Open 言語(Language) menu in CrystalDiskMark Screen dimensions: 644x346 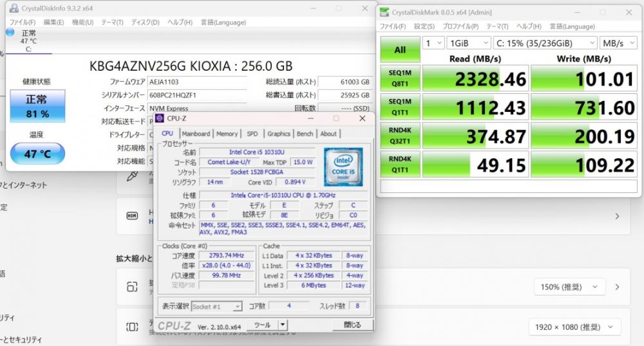[x=572, y=26]
